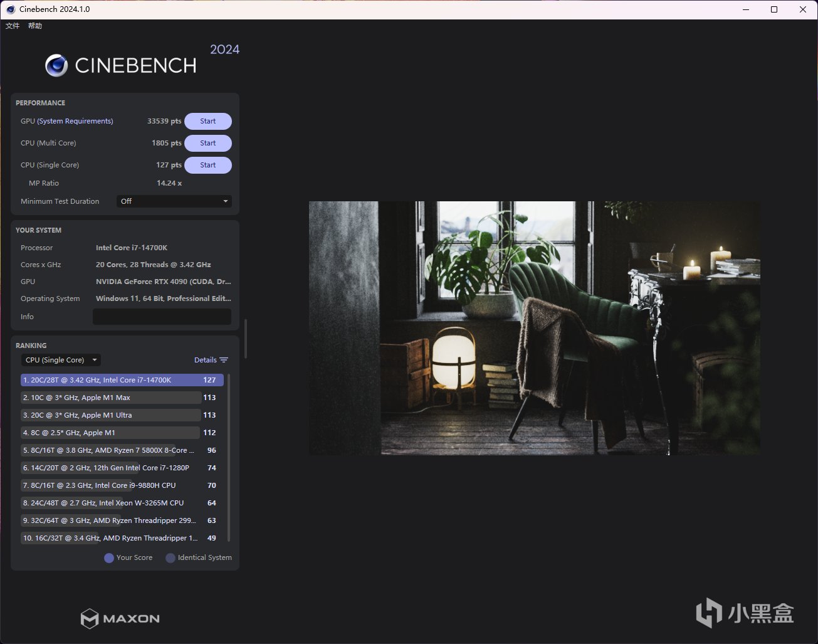
Task: Click the MP Ratio value 14.24 x
Action: pos(169,183)
